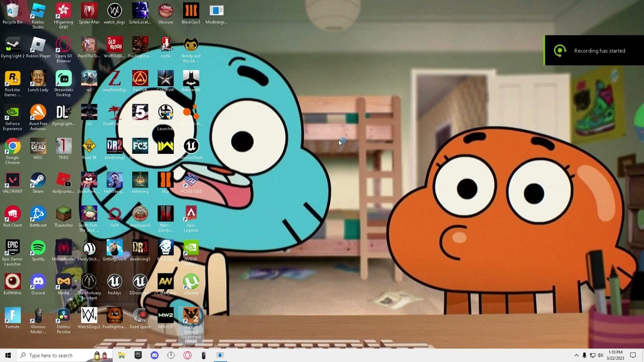Screen dimensions: 644x362
Task: Select the Bendy and the Ink desktop icon
Action: 191,50
